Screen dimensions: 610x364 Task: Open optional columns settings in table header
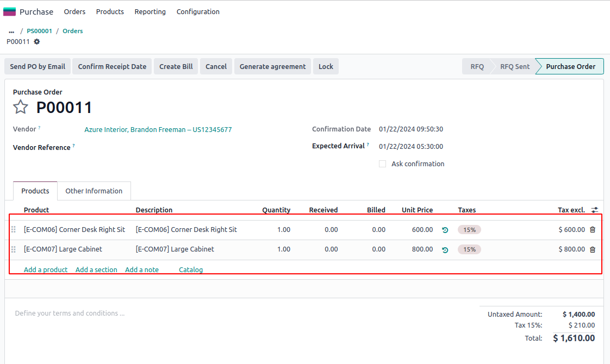point(595,210)
